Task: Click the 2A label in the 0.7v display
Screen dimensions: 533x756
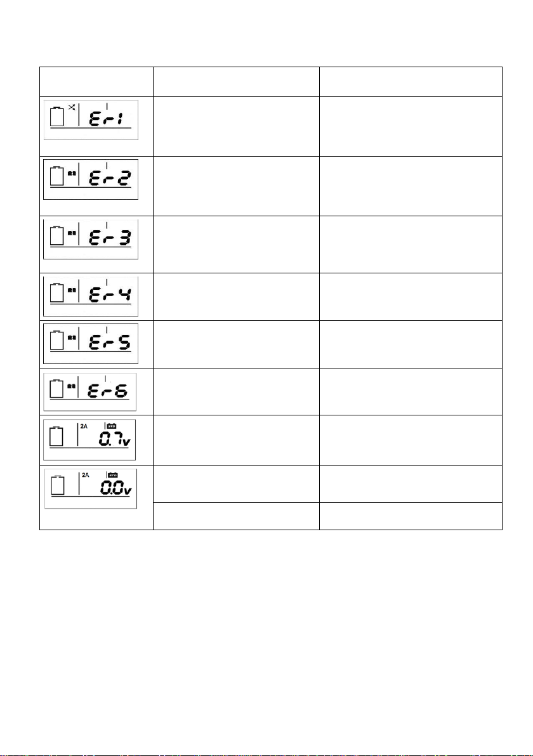Action: coord(84,426)
